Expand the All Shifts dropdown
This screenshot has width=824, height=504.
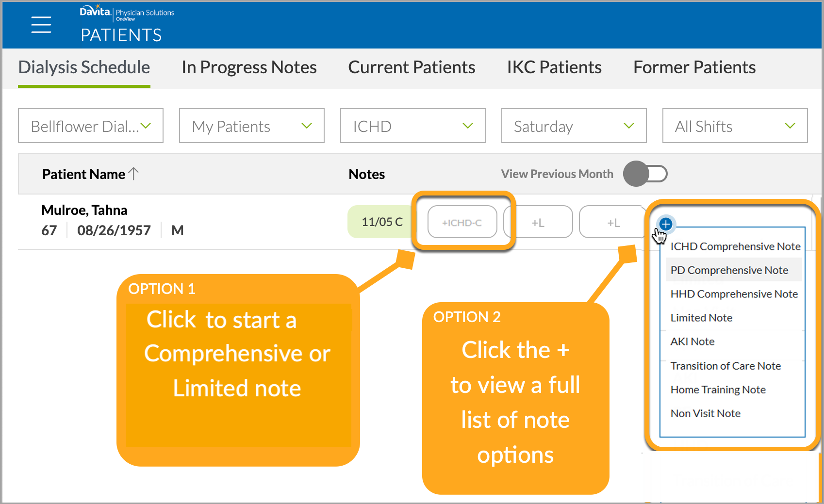point(735,126)
